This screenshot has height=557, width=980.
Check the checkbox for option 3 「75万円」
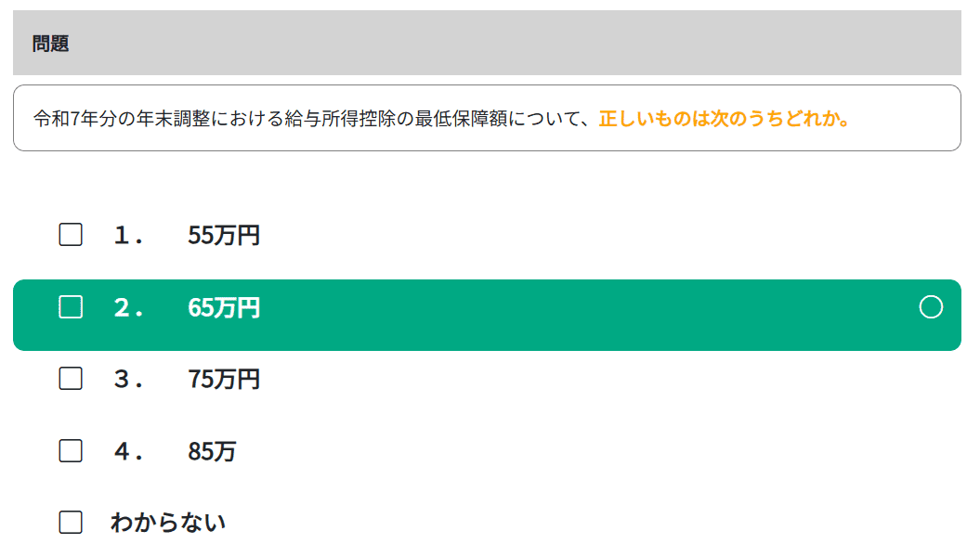(x=70, y=379)
